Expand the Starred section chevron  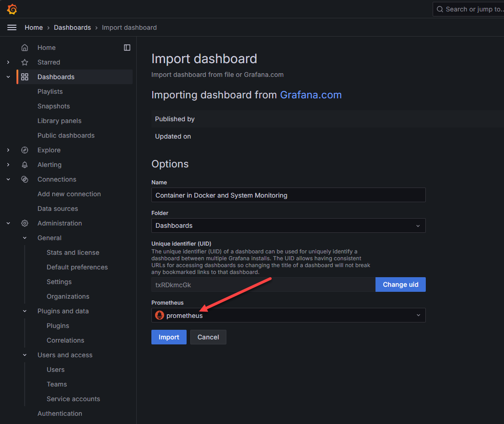point(8,62)
